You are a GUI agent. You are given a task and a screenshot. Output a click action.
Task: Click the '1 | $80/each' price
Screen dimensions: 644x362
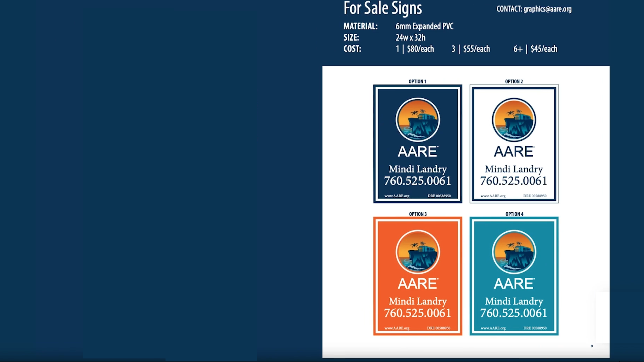pos(415,49)
